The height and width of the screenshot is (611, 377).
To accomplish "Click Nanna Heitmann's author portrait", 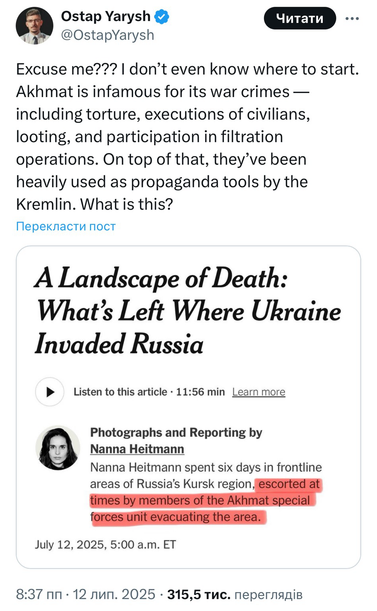I will [x=58, y=448].
